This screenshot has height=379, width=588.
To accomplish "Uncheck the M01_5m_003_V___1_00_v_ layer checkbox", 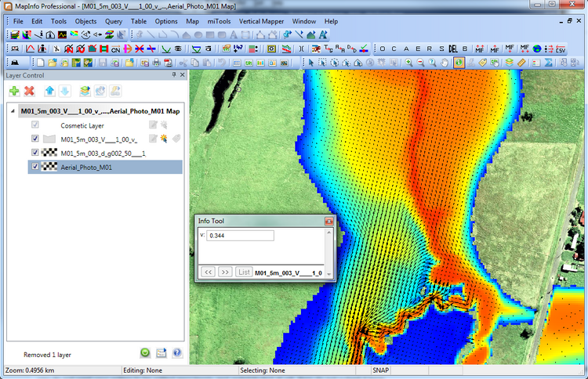I will point(34,139).
